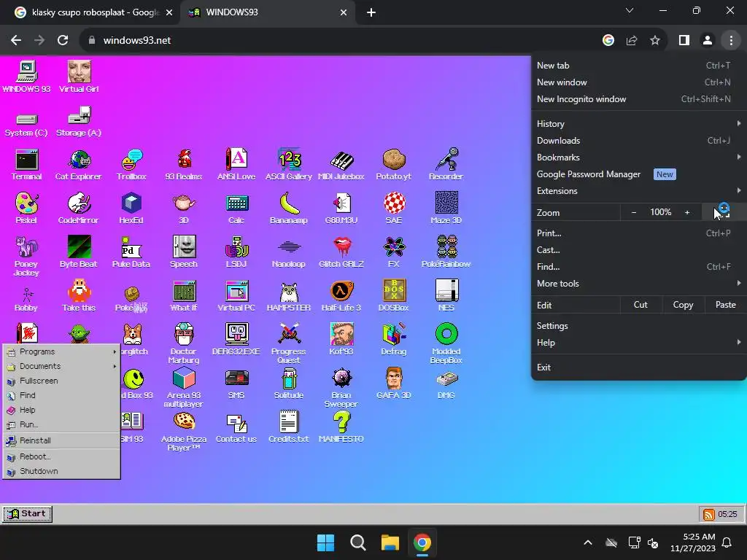Expand Bookmarks submenu in Chrome menu
Viewport: 747px width, 560px height.
pyautogui.click(x=639, y=157)
